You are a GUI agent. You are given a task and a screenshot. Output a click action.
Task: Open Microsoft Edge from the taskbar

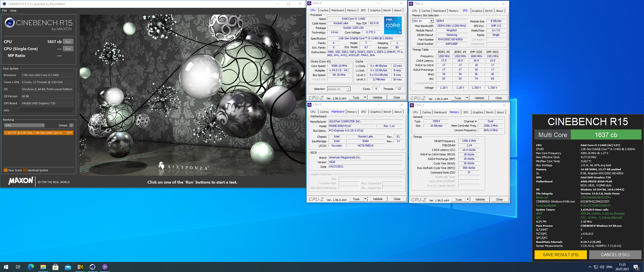coord(31,267)
